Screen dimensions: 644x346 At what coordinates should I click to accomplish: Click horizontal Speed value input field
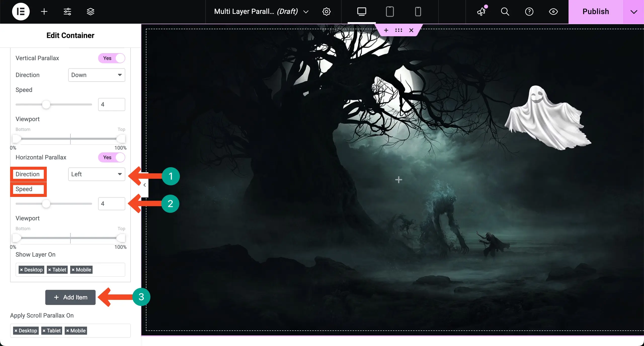point(111,204)
